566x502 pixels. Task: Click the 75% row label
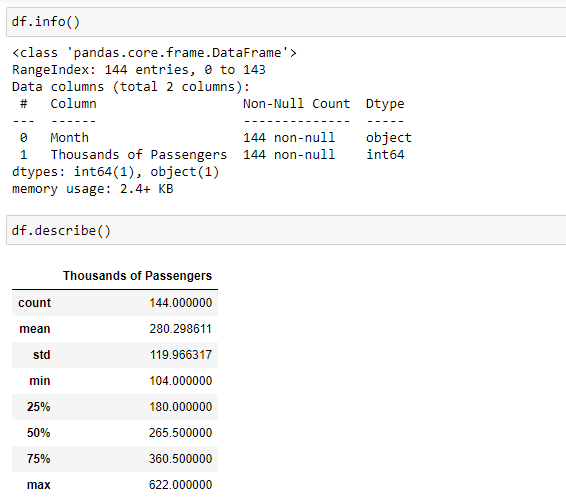pos(39,459)
